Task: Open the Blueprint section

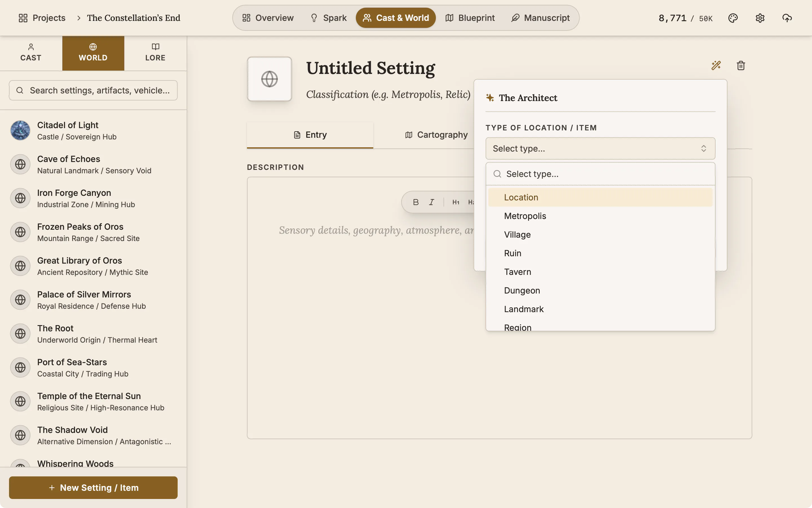Action: (x=470, y=18)
